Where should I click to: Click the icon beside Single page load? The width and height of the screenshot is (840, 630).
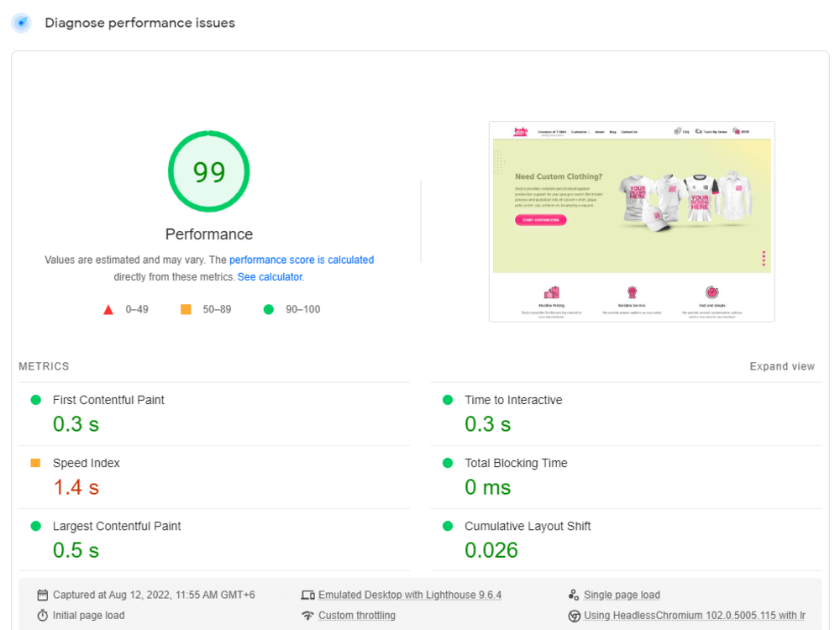574,596
